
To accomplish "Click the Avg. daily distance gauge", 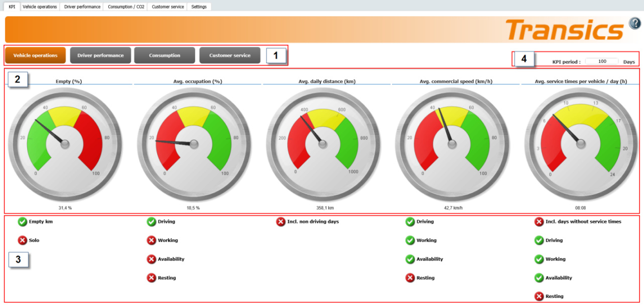I will [323, 143].
